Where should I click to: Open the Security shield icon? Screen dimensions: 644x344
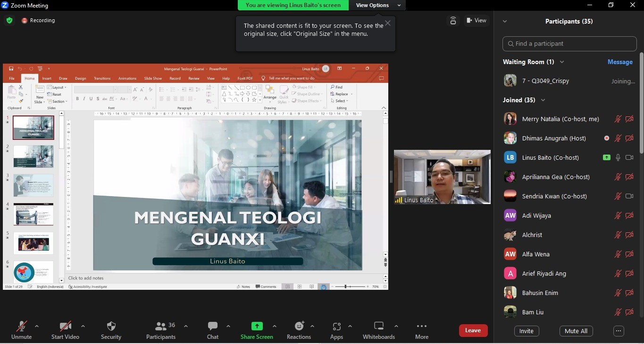(x=111, y=326)
